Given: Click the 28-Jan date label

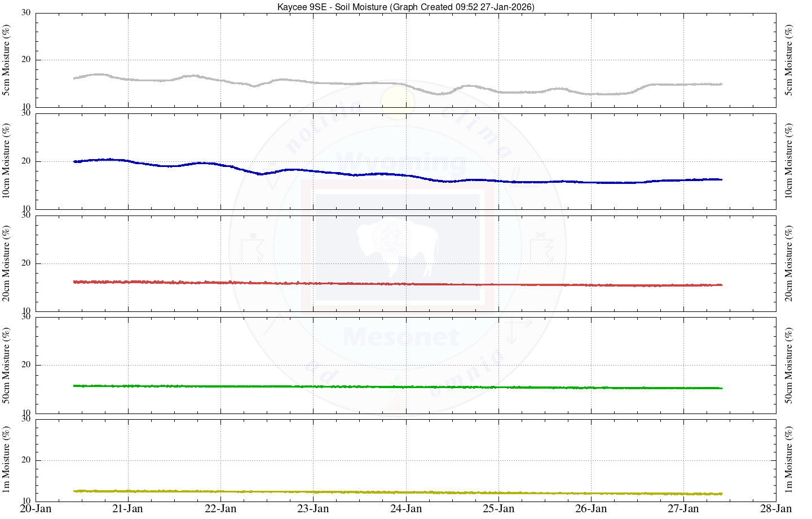Looking at the screenshot, I should [776, 509].
